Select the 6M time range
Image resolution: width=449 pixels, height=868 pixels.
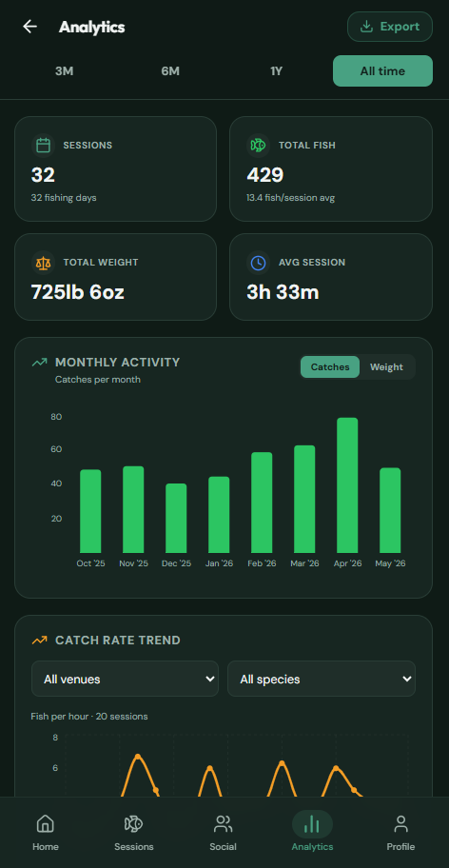coord(170,70)
